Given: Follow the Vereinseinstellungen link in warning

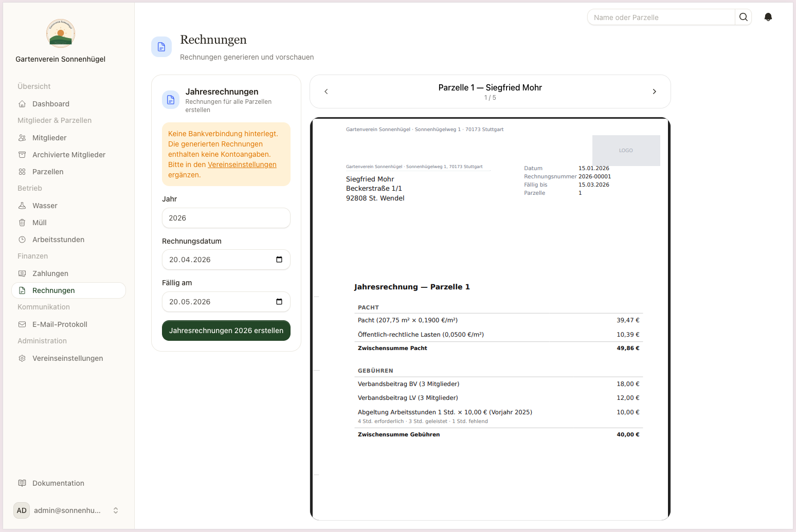Looking at the screenshot, I should (x=242, y=164).
